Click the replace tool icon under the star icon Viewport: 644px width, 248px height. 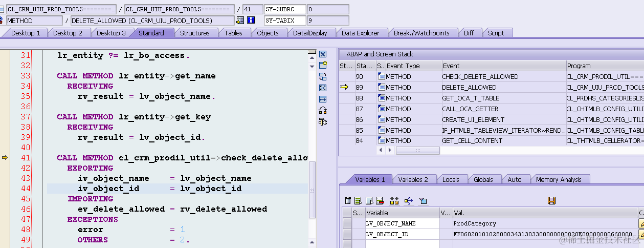323,77
